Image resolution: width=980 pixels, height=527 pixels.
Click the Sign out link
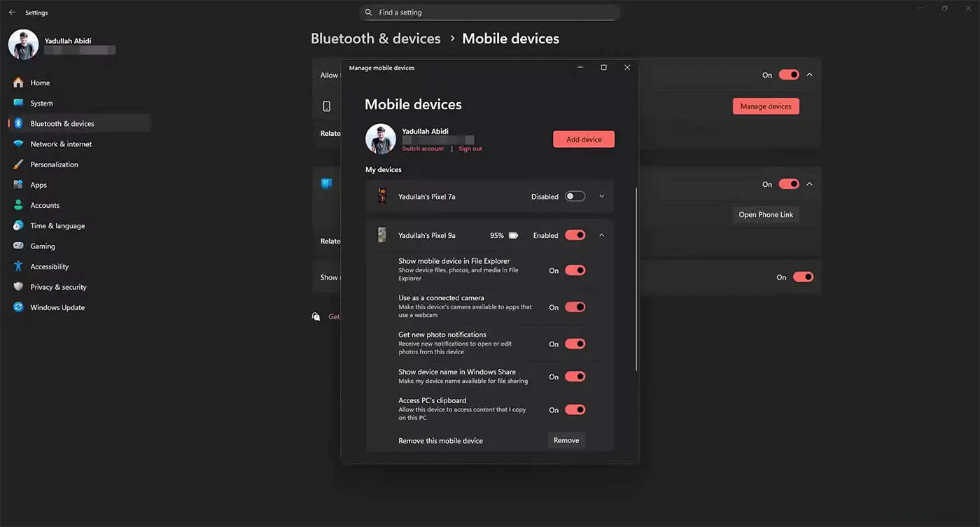[x=470, y=148]
